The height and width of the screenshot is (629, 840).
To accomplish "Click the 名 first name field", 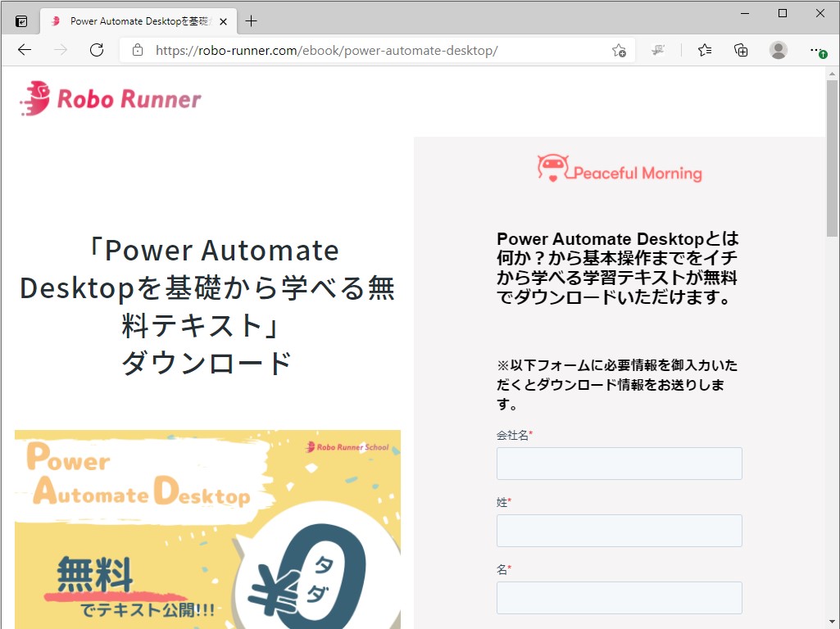I will click(619, 597).
